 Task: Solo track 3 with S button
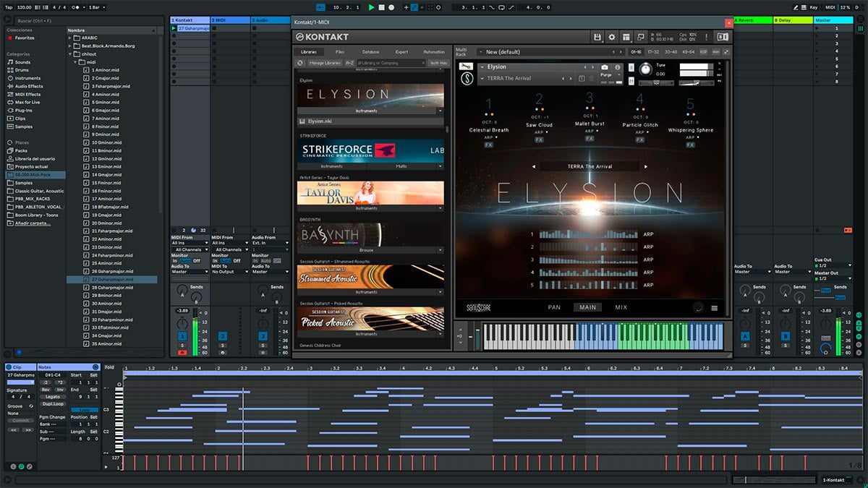pos(263,346)
